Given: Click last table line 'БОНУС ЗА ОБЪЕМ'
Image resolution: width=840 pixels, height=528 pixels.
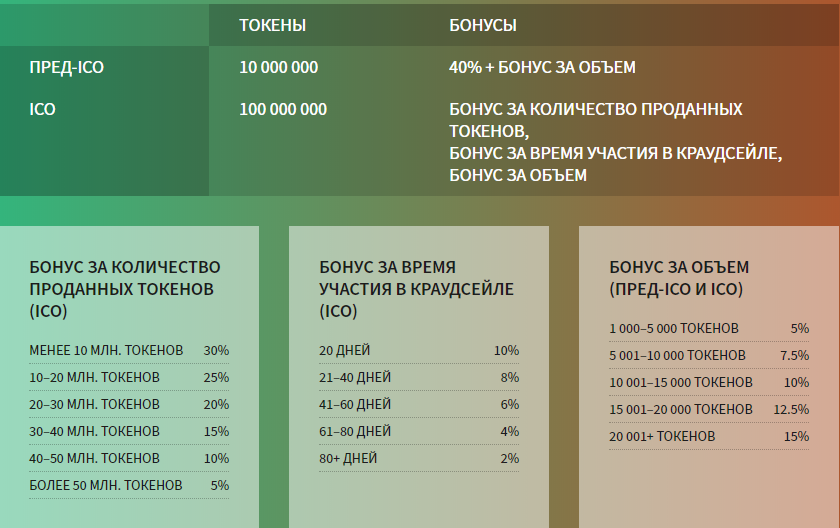Looking at the screenshot, I should click(x=518, y=175).
